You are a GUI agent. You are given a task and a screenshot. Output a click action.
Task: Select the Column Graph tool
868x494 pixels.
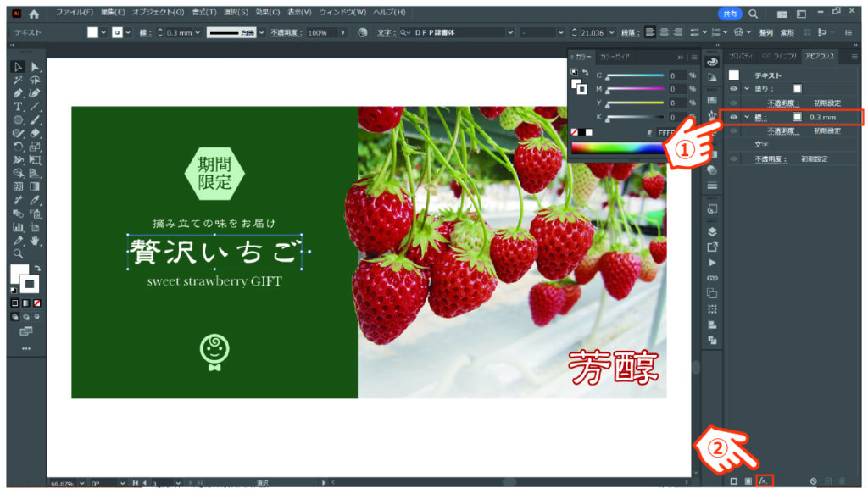click(x=18, y=227)
